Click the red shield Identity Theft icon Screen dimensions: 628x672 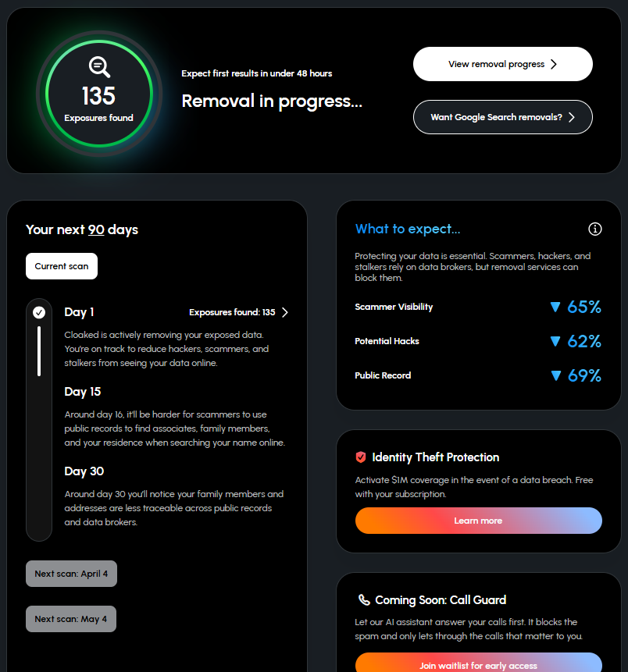[x=361, y=457]
